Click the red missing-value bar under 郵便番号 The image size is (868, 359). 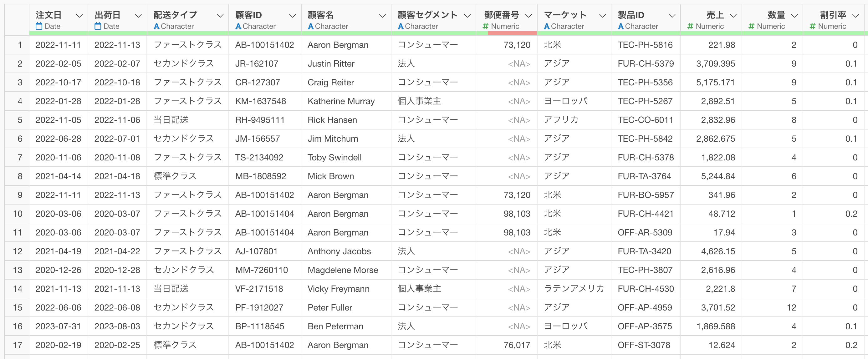point(512,33)
